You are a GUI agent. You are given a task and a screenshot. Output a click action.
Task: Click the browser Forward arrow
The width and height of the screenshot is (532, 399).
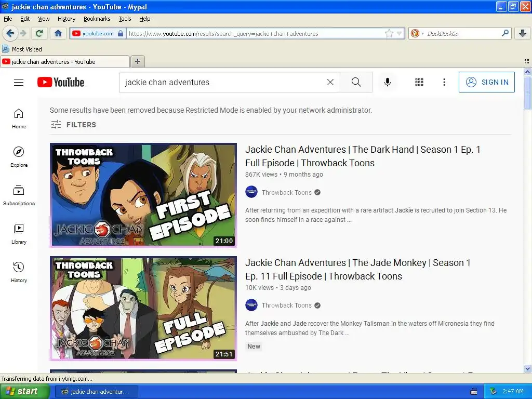[x=23, y=33]
